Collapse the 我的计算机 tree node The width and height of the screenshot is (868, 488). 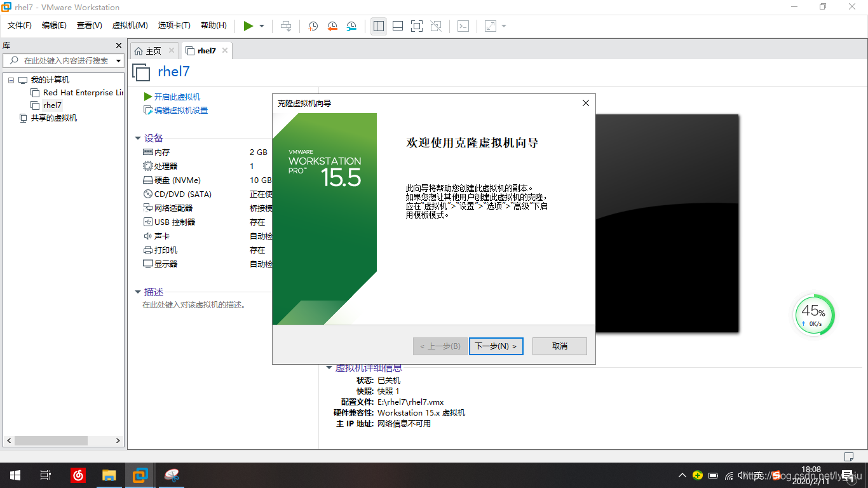click(11, 80)
